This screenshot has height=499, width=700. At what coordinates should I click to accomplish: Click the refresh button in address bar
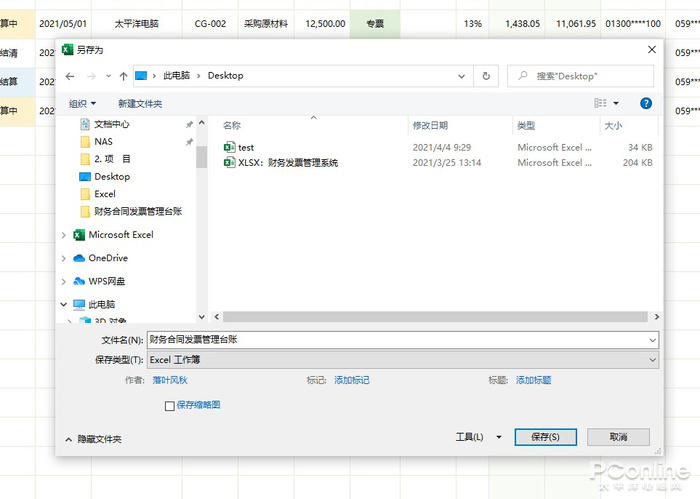click(486, 76)
